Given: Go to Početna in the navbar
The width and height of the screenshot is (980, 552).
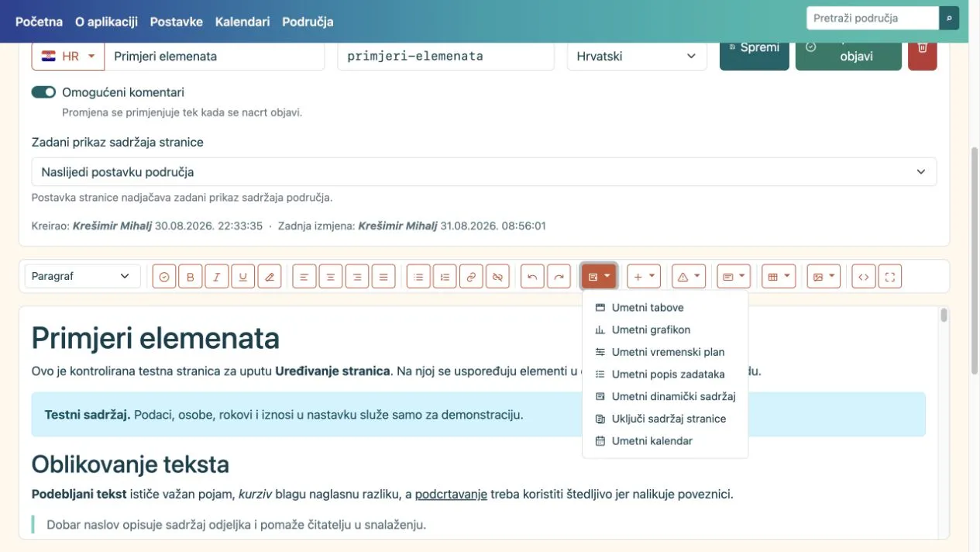Looking at the screenshot, I should click(39, 22).
